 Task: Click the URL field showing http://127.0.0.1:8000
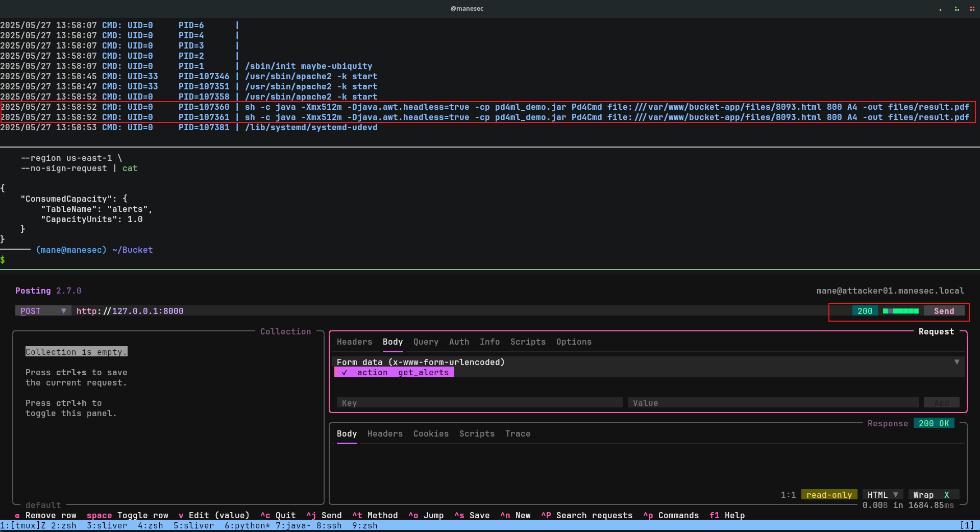pos(449,311)
